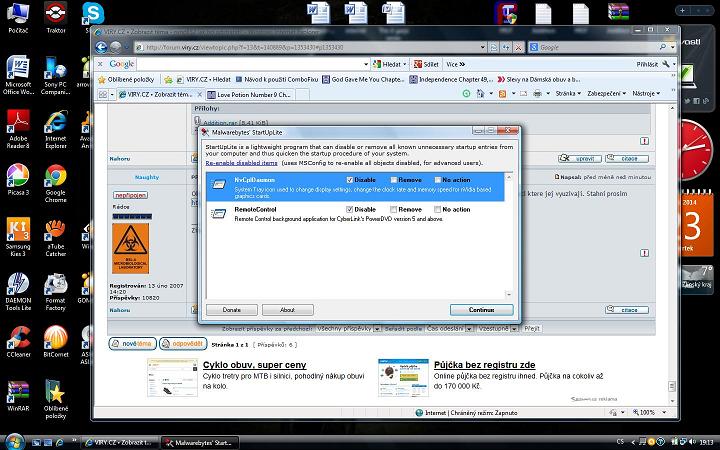The height and width of the screenshot is (450, 720).
Task: Check No action for NvCplDaemon
Action: (436, 179)
